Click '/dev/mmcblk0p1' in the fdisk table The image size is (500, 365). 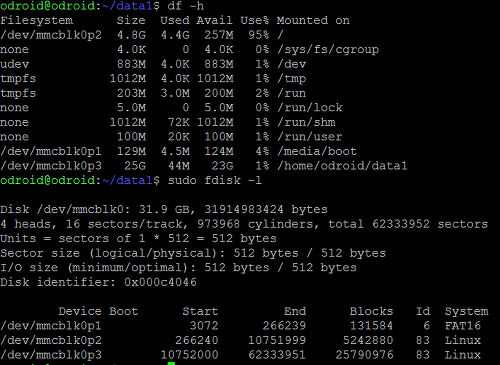[x=51, y=326]
